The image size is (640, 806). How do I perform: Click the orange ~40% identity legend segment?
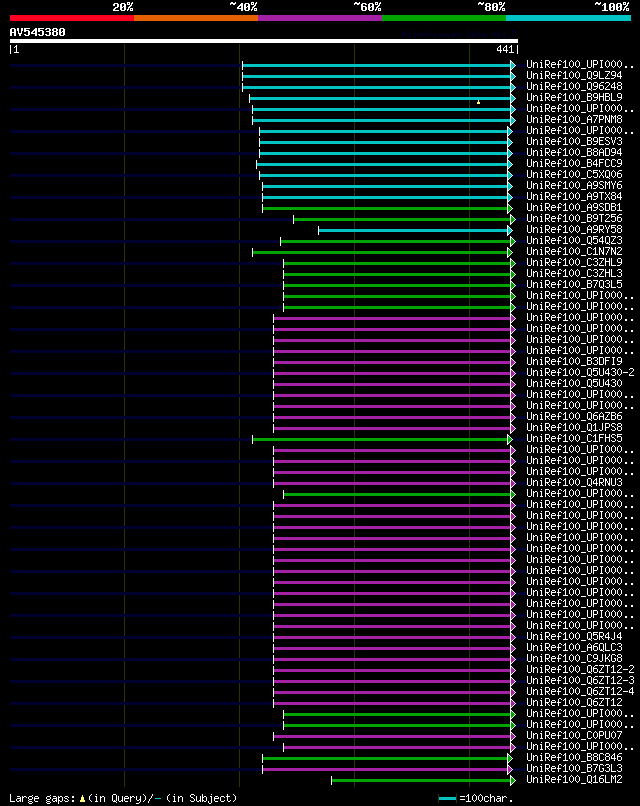(196, 18)
